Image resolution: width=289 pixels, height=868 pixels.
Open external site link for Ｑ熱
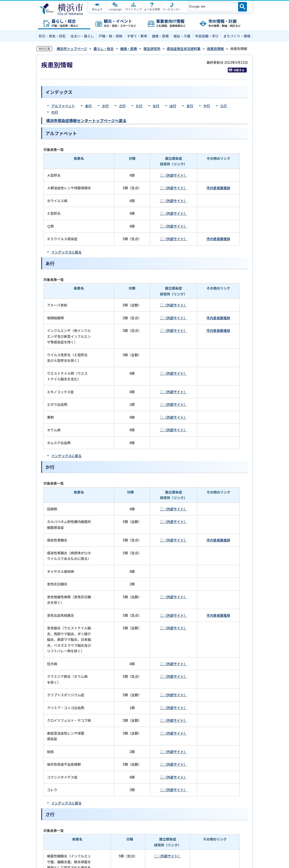click(x=173, y=226)
